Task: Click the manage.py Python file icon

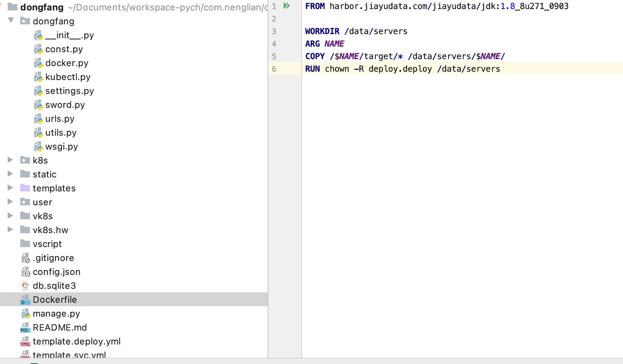Action: coord(26,314)
